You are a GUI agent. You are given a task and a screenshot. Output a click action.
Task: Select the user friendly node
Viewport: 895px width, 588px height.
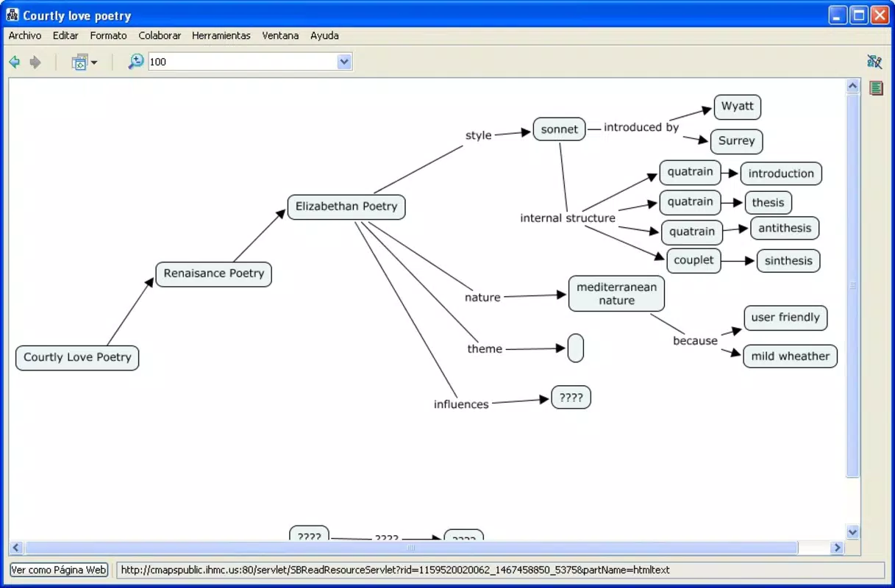click(785, 318)
